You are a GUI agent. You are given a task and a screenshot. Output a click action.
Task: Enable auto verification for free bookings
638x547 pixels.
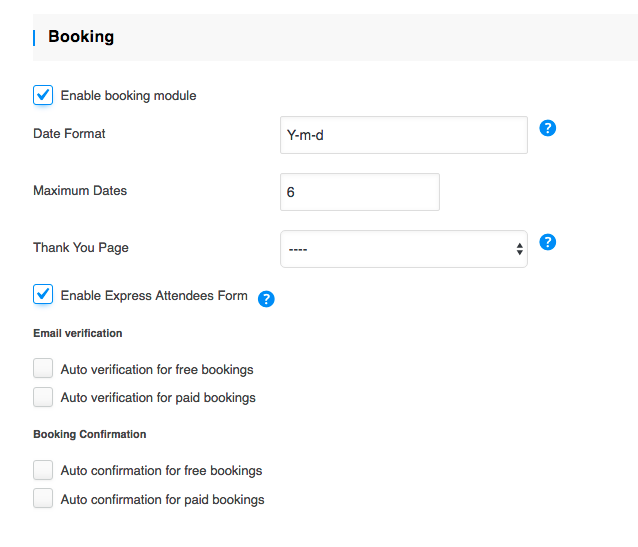click(x=43, y=369)
